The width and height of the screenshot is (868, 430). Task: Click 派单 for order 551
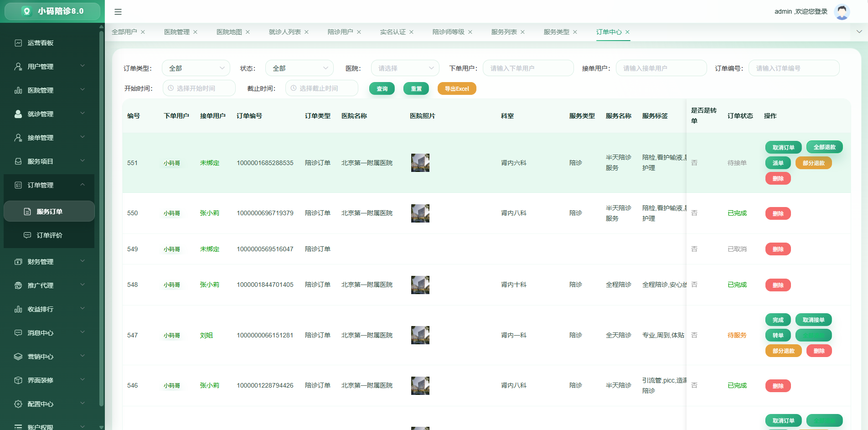pos(778,163)
